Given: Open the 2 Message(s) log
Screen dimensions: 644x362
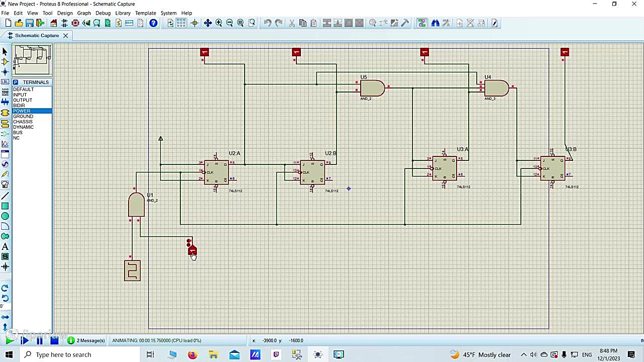Looking at the screenshot, I should click(86, 340).
